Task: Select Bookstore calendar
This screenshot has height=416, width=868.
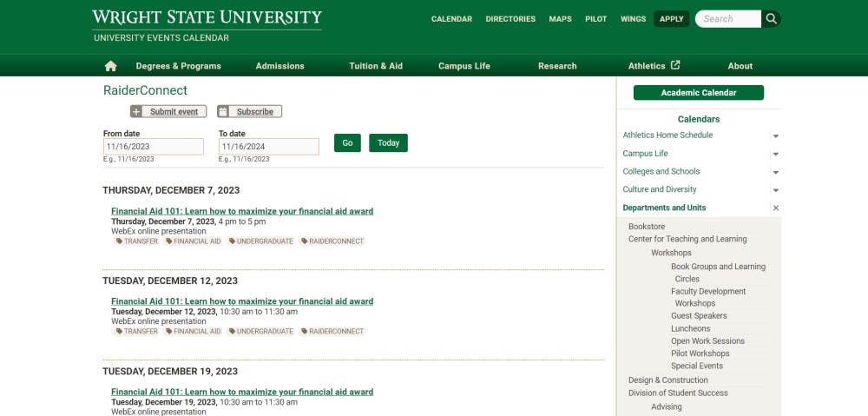Action: [647, 227]
